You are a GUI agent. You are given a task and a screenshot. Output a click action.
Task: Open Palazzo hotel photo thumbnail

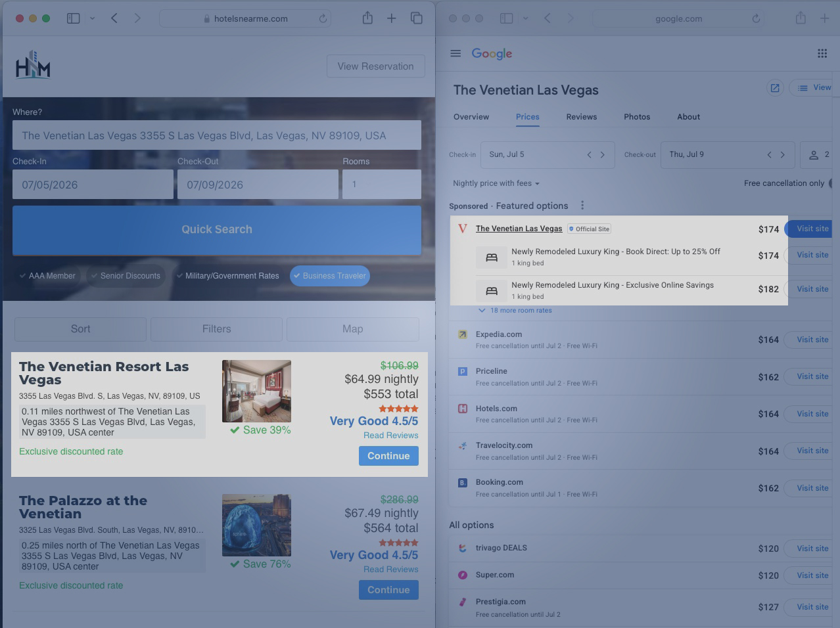(x=256, y=525)
